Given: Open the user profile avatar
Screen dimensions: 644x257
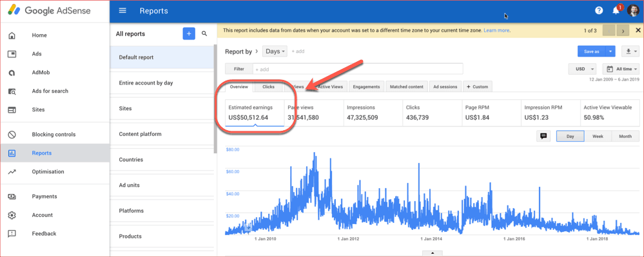Looking at the screenshot, I should point(632,11).
